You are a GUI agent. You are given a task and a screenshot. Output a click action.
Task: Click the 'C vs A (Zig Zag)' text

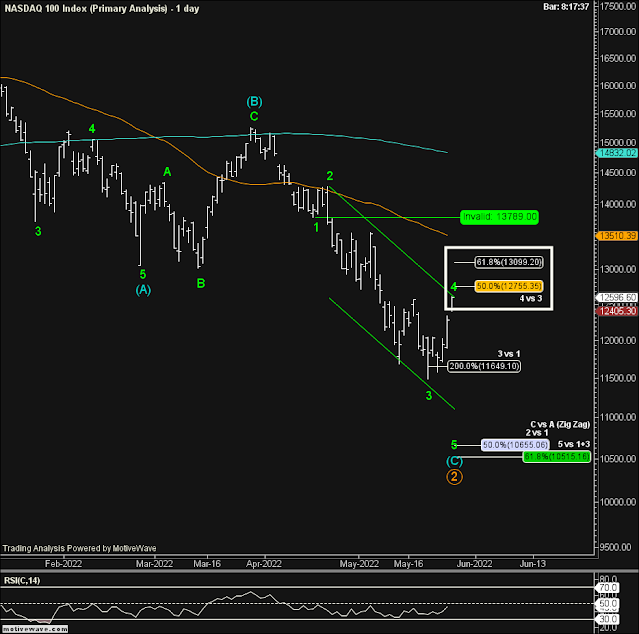tap(560, 424)
